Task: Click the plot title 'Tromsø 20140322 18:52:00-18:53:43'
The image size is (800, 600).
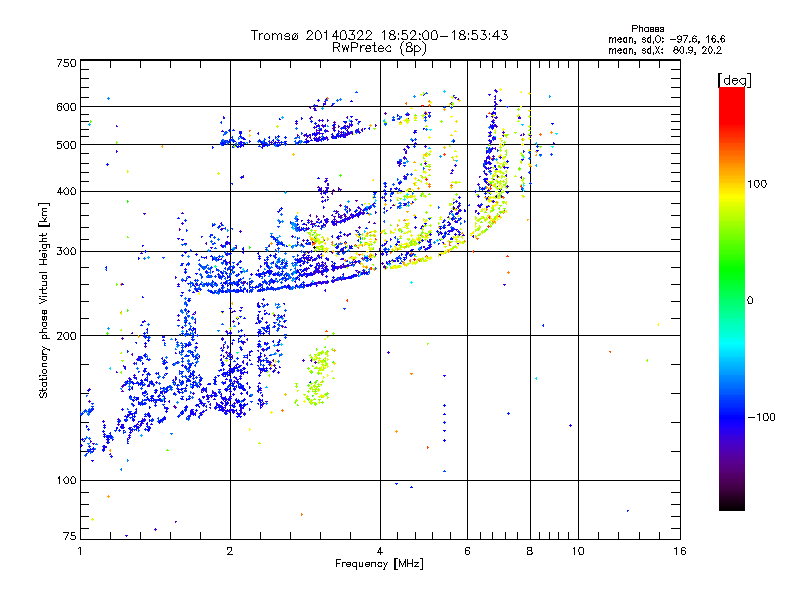Action: (x=379, y=35)
